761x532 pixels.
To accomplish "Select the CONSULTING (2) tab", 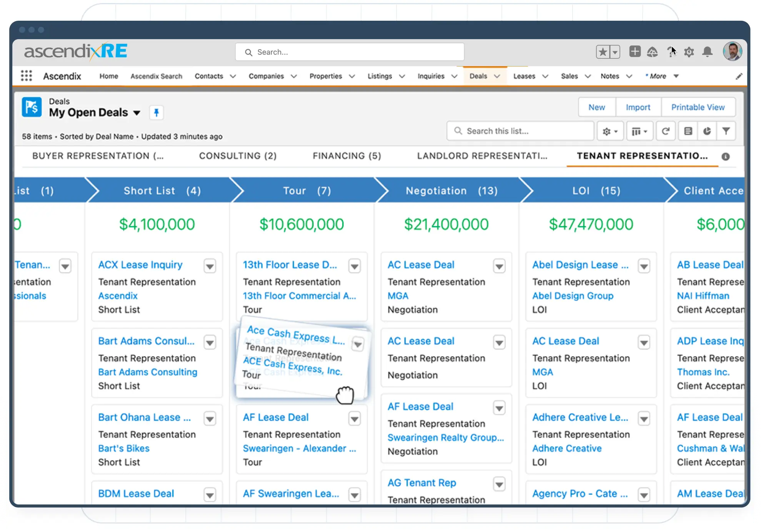I will (238, 156).
